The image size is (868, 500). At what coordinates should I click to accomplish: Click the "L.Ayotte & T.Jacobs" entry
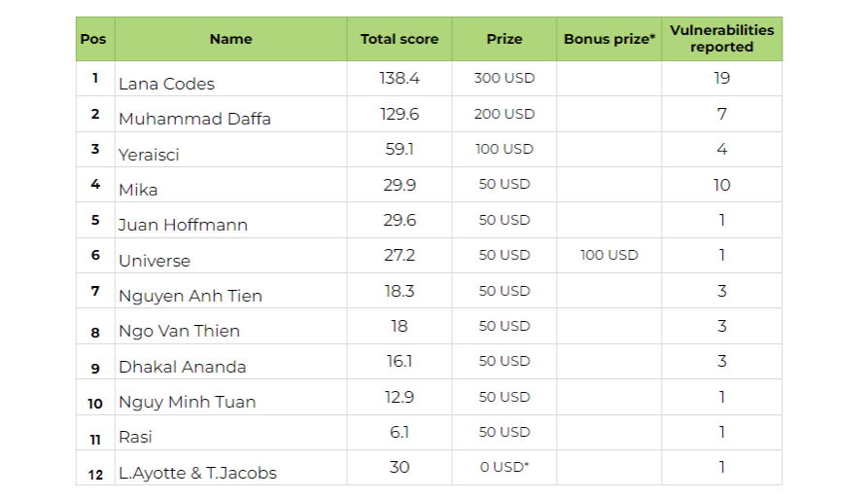[x=197, y=473]
